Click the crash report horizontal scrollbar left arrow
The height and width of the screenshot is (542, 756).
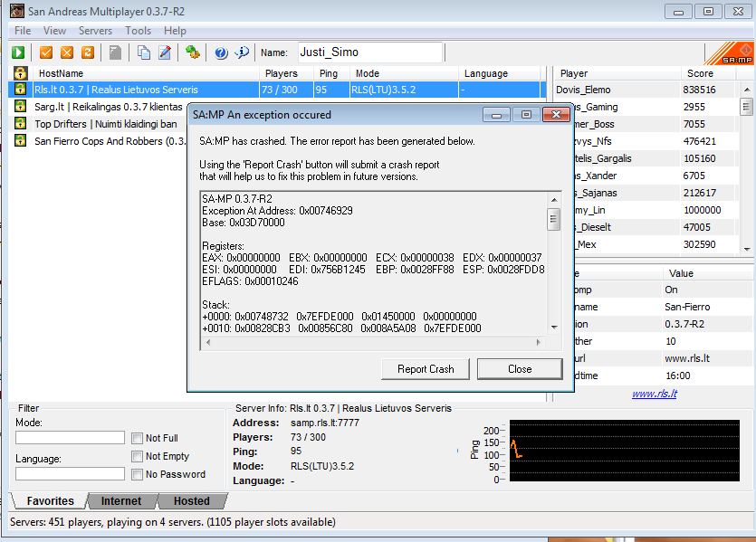[208, 343]
